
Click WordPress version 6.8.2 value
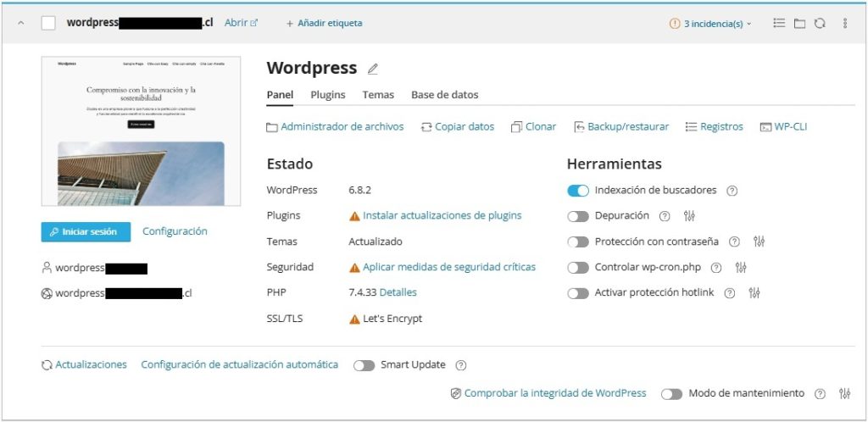[359, 191]
